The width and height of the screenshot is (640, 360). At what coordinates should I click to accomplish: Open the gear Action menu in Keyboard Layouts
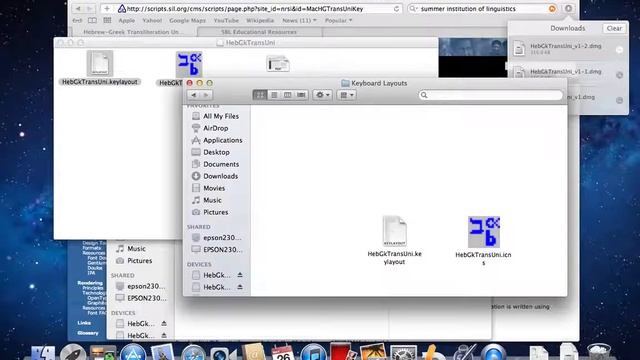click(322, 95)
